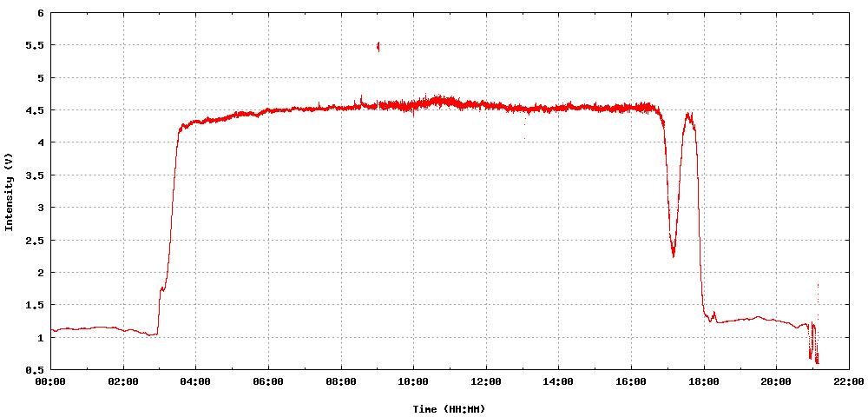
Task: Click the x-axis tick label 10:00
Action: 413,382
